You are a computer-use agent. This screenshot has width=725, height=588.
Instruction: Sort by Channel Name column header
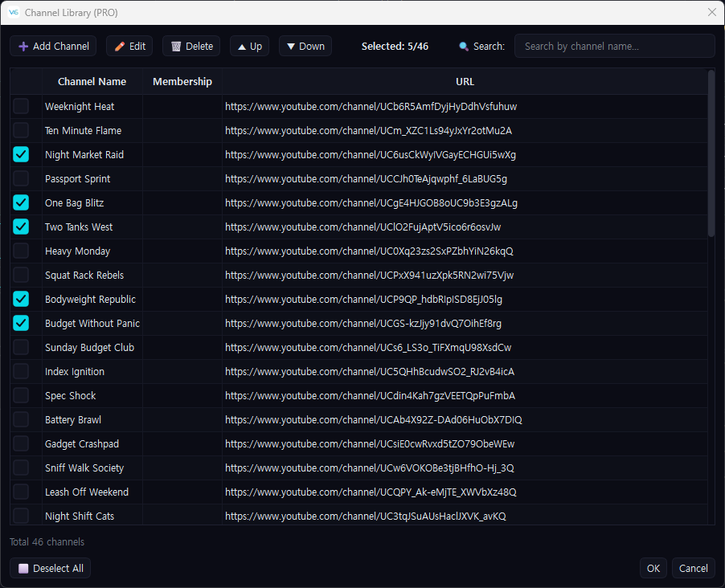(92, 82)
